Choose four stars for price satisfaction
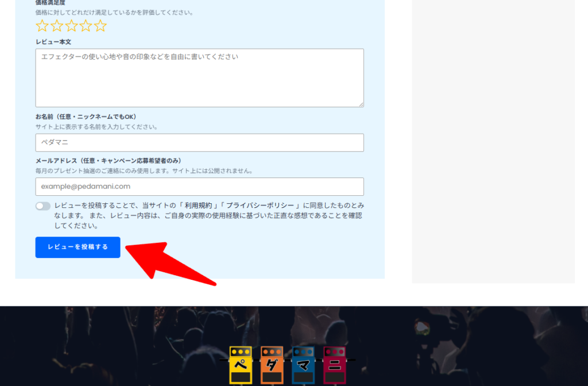 click(x=86, y=26)
